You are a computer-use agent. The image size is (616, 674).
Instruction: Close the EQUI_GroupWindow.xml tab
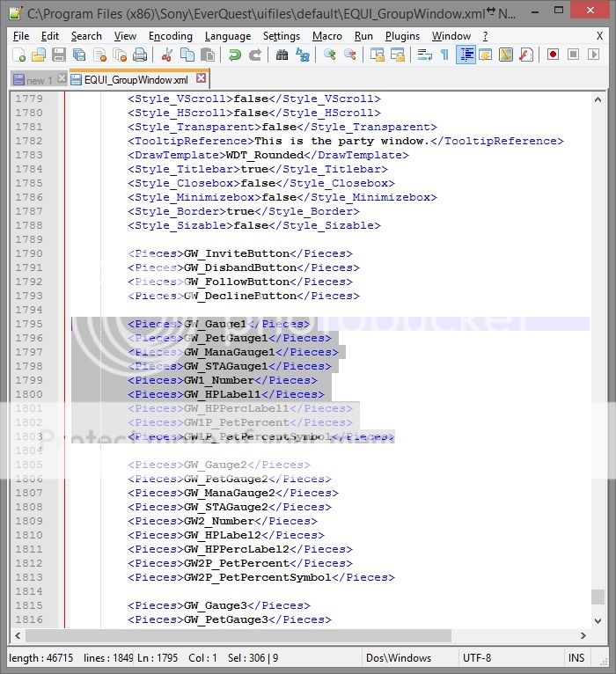(201, 79)
